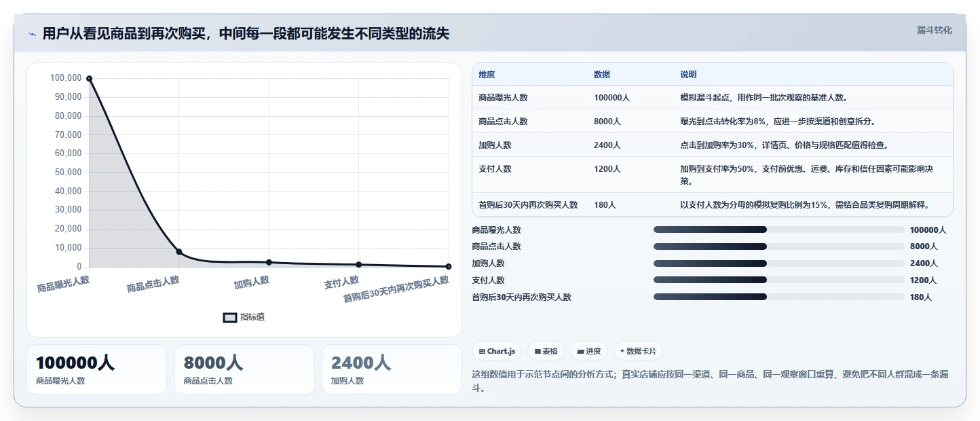Click the chart data point for 加购人数
This screenshot has height=421, width=980.
click(269, 262)
